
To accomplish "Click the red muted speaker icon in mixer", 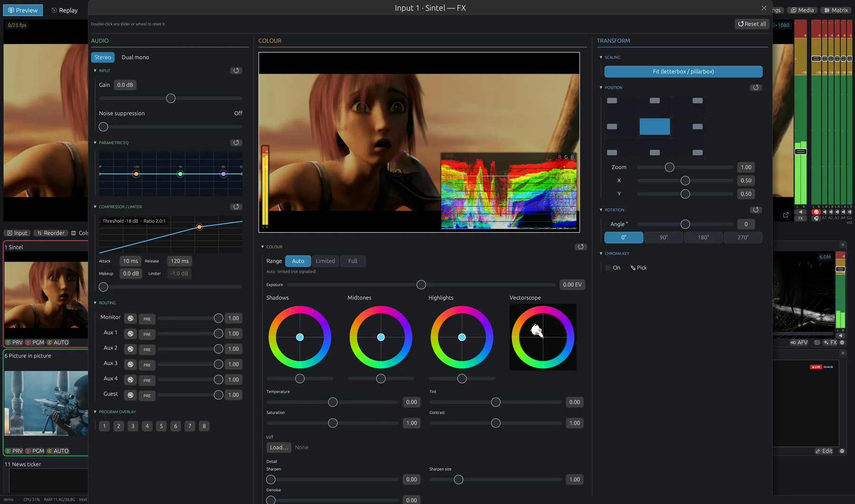I will tap(816, 212).
